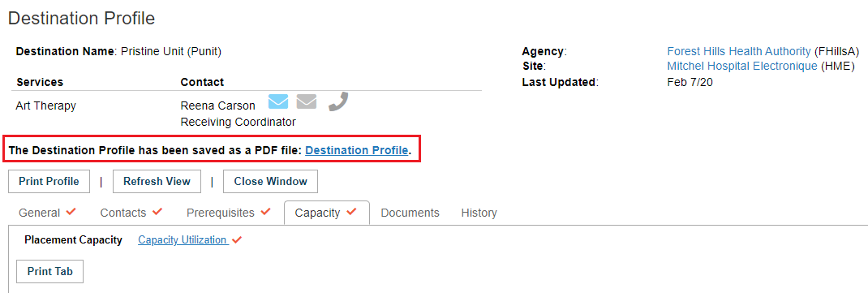Click the red checkmark beside Capacity Utilization
This screenshot has height=293, width=868.
[237, 239]
